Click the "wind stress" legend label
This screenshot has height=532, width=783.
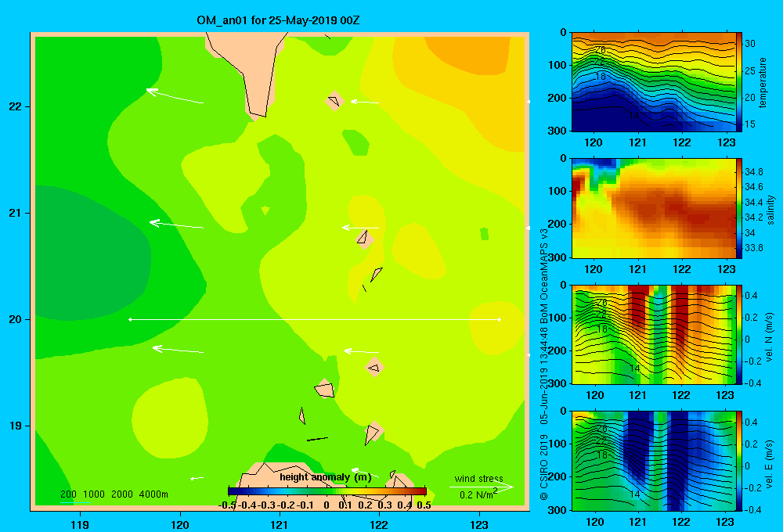pyautogui.click(x=478, y=478)
